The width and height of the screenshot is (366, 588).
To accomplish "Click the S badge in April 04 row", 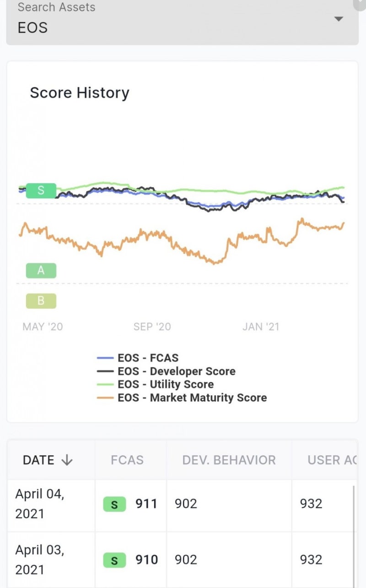I will point(114,504).
